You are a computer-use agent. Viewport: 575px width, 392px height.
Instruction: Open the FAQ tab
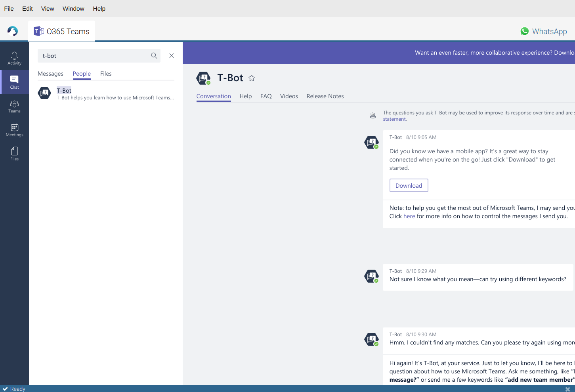(x=266, y=96)
